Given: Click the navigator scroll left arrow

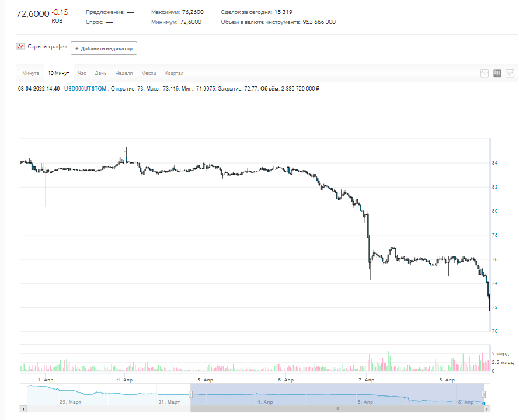Looking at the screenshot, I should [23, 409].
